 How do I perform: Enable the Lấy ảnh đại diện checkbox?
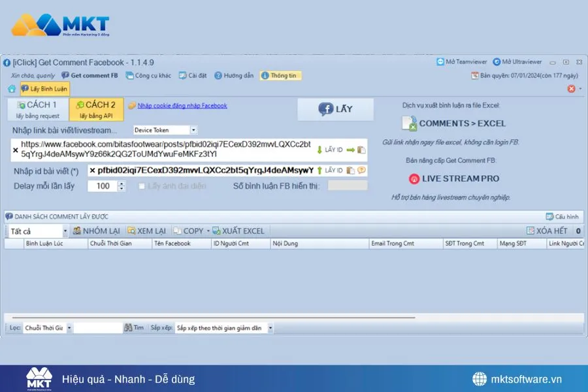pos(142,186)
